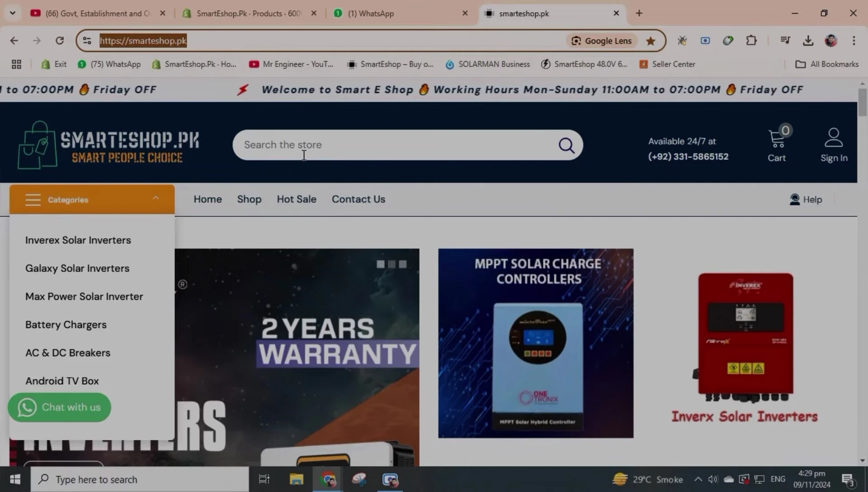Open the Contact Us navigation item
Screen dimensions: 868x492
point(359,199)
